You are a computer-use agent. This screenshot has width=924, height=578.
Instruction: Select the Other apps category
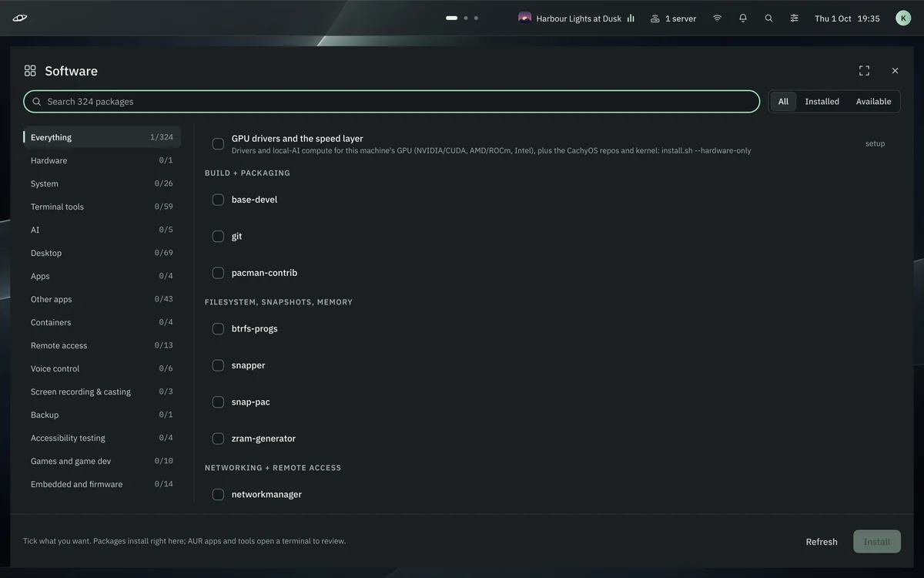point(102,299)
